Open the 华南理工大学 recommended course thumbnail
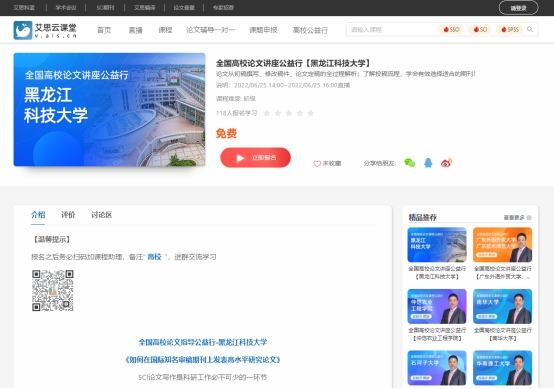The image size is (554, 389). [502, 368]
